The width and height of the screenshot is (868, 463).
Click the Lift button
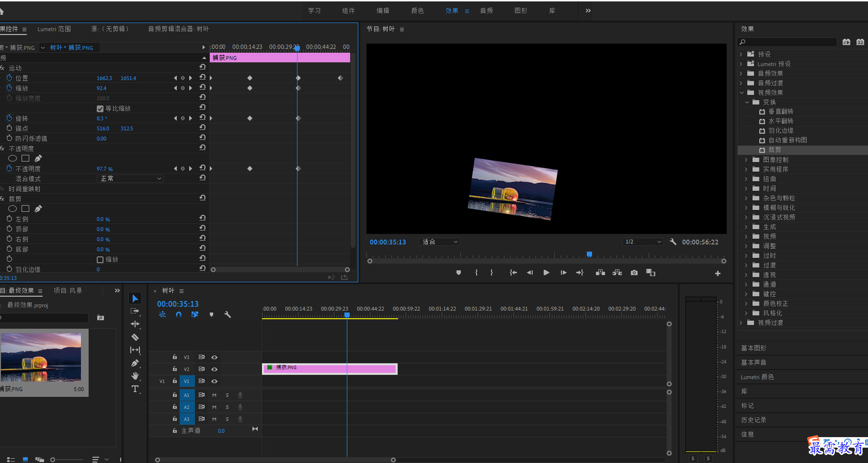[x=600, y=273]
